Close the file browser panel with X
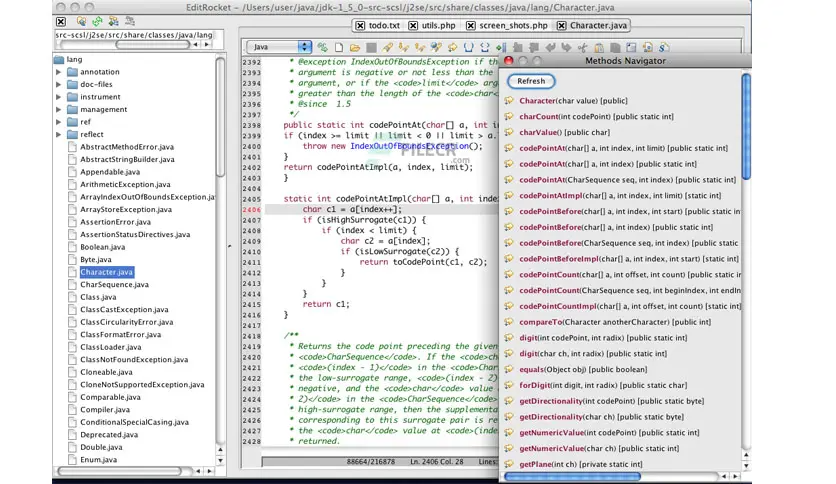This screenshot has width=836, height=484. [x=60, y=21]
